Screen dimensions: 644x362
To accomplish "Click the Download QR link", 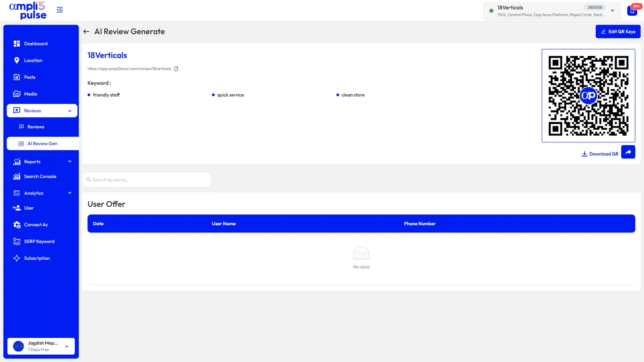I will click(600, 154).
